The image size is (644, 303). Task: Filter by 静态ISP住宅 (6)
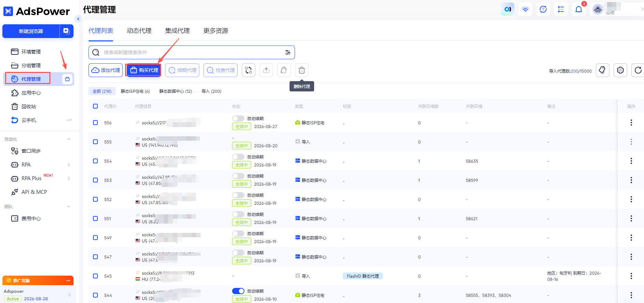[x=135, y=91]
